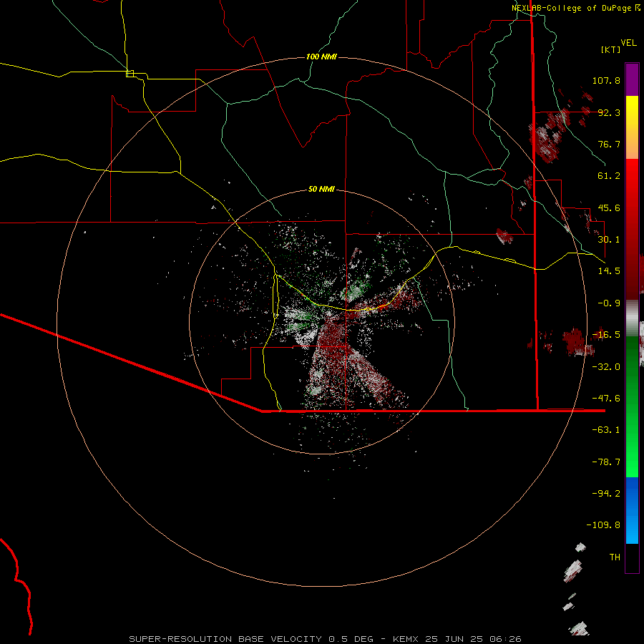Click the 92.3 legend value
Screen dimensions: 644x644
[x=609, y=112]
